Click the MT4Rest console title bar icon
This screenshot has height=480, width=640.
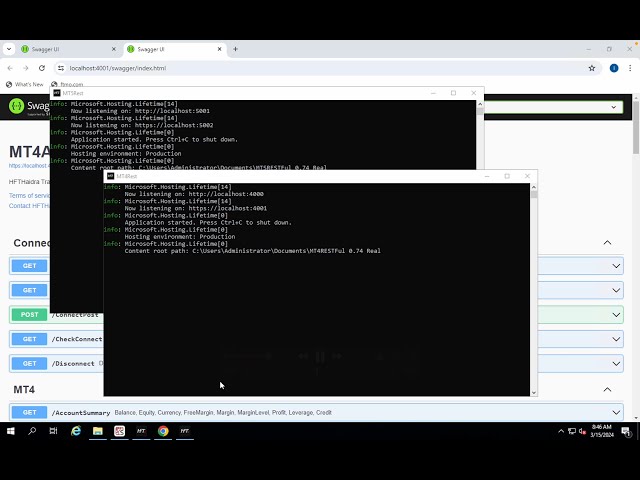tap(110, 176)
